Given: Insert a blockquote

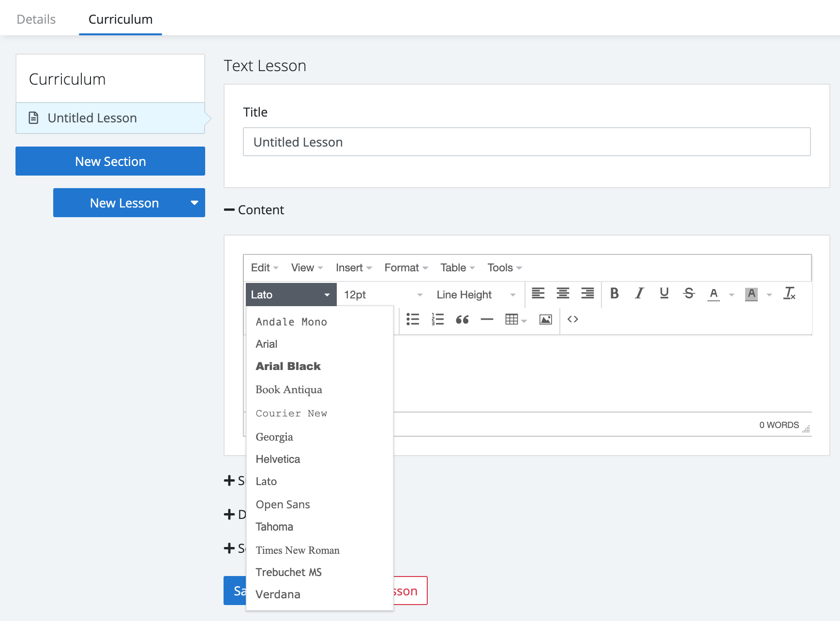Looking at the screenshot, I should 462,320.
